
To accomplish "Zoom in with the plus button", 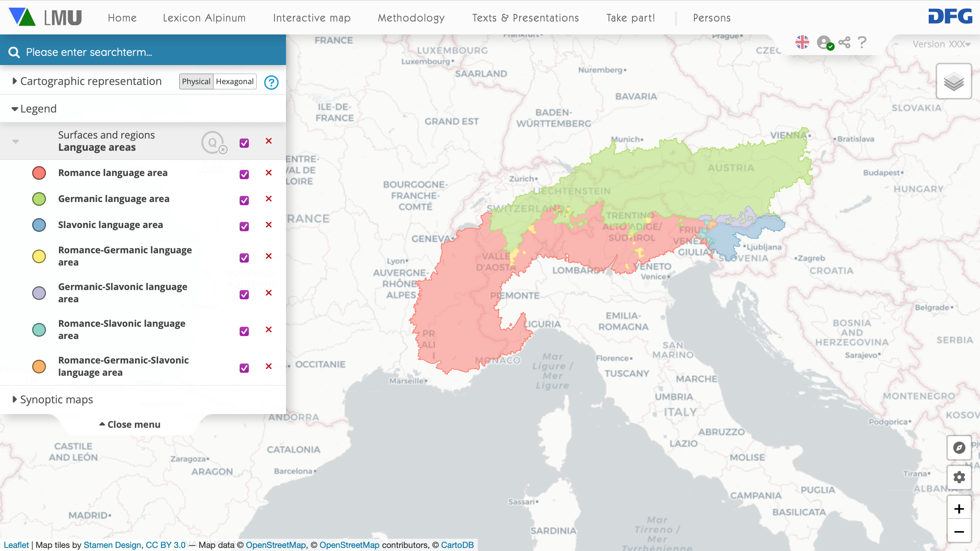I will coord(959,509).
